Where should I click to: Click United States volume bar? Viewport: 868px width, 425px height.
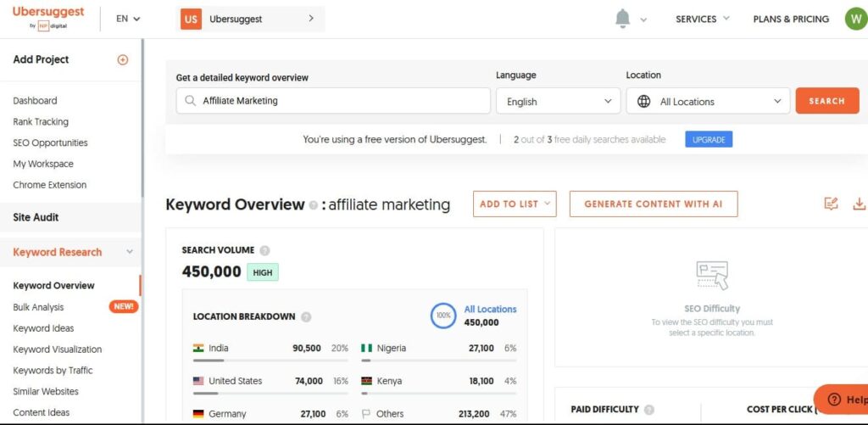(270, 393)
